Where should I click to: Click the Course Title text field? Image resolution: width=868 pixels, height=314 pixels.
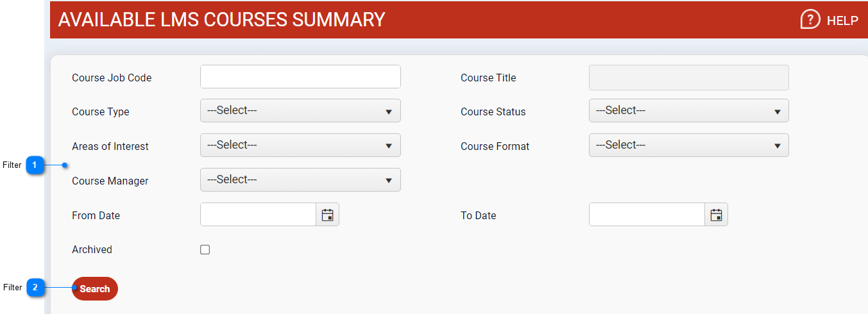coord(688,78)
